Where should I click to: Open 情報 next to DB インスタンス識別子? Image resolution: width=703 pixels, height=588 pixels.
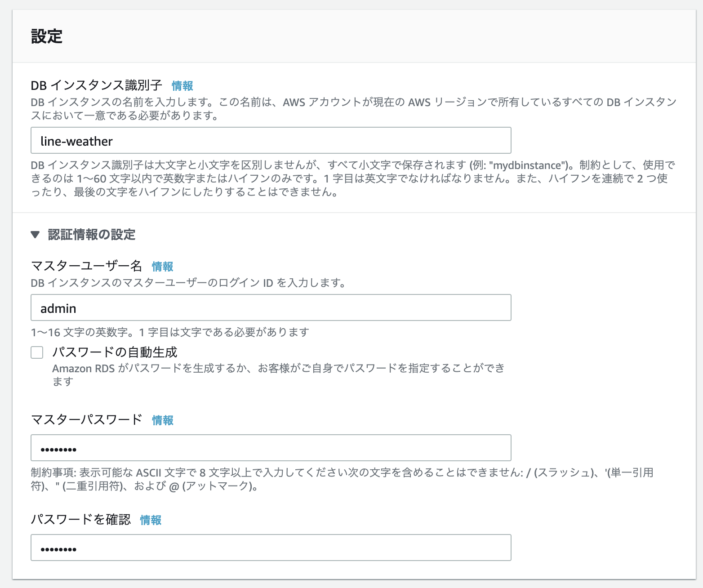click(x=182, y=85)
